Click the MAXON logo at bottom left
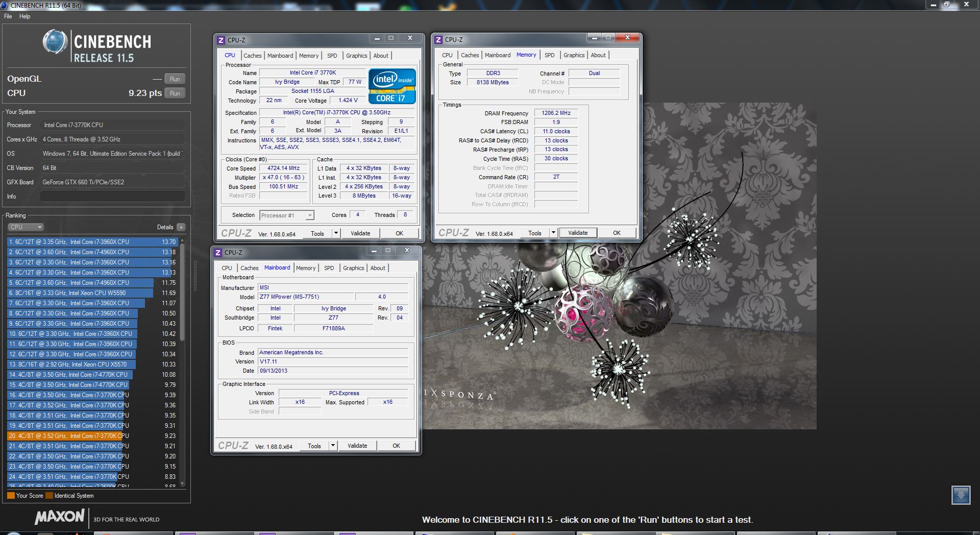Image resolution: width=980 pixels, height=535 pixels. [59, 517]
